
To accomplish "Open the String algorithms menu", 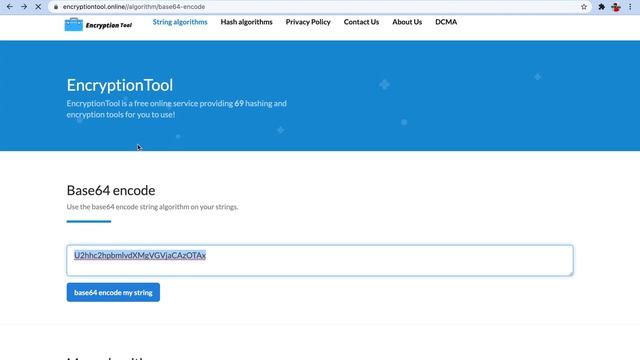I will coord(180,22).
